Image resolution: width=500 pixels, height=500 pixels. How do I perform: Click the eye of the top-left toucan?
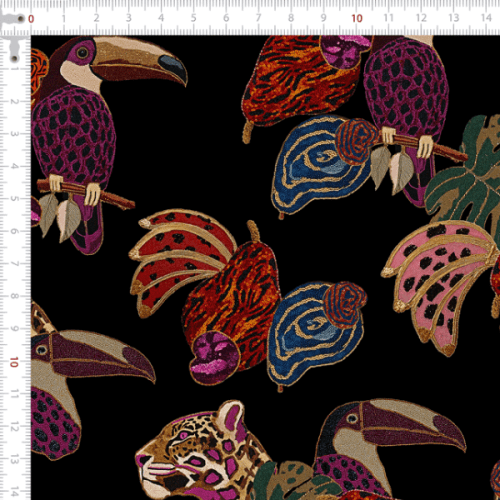pos(82,53)
